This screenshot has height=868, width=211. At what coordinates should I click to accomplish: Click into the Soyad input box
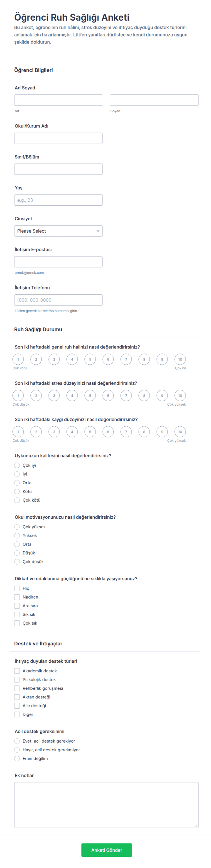(x=154, y=100)
